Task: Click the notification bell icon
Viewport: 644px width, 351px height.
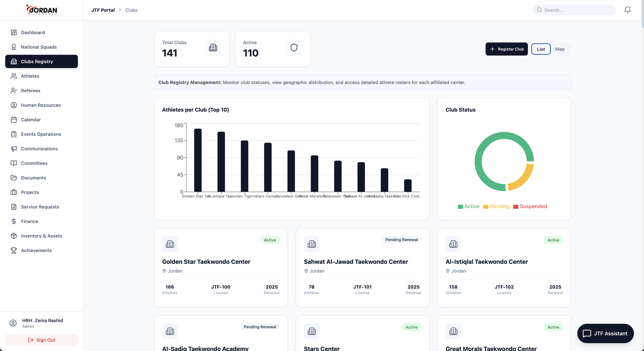Action: tap(627, 10)
